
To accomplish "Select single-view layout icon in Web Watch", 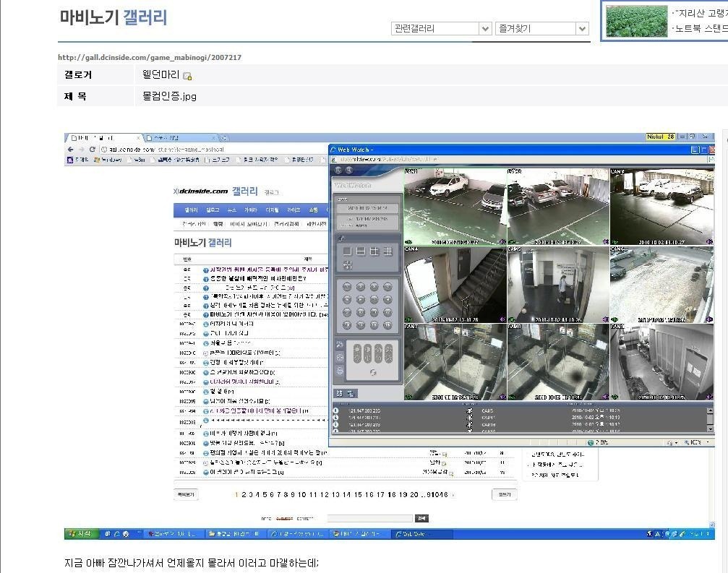I will [347, 251].
